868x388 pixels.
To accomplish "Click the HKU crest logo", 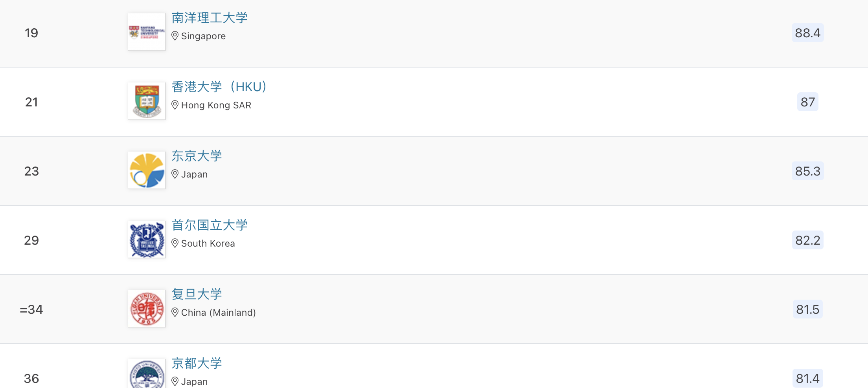I will 147,101.
